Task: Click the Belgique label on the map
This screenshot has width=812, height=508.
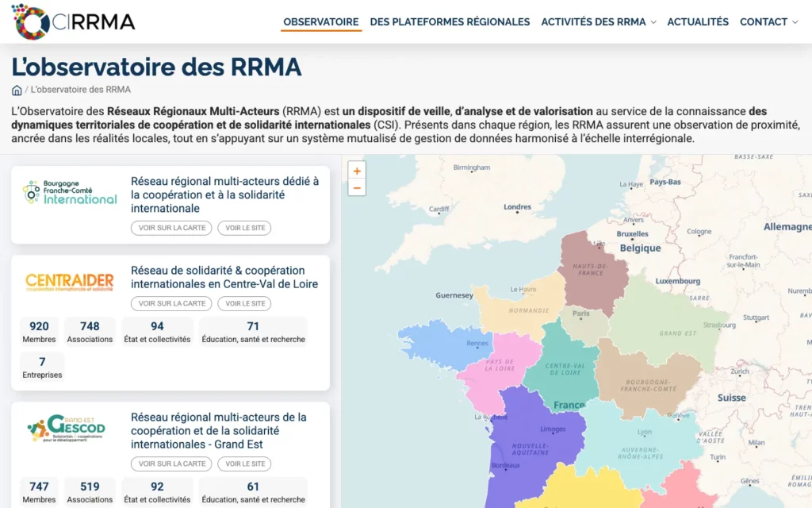Action: coord(641,248)
